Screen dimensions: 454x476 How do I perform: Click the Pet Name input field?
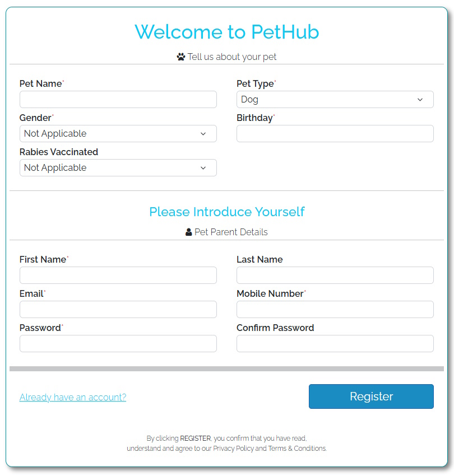pyautogui.click(x=118, y=99)
